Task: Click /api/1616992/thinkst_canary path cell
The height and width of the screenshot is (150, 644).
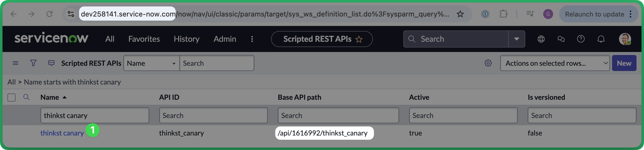Action: (x=322, y=133)
